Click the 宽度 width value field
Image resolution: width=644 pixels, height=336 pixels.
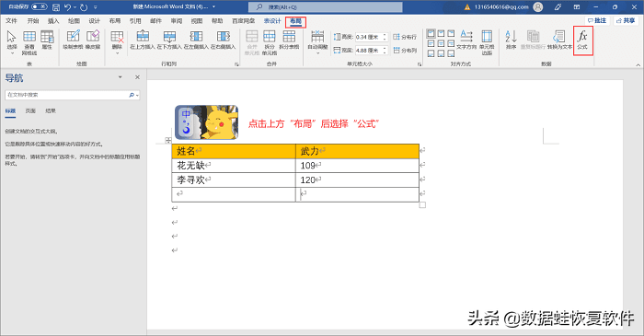point(371,50)
